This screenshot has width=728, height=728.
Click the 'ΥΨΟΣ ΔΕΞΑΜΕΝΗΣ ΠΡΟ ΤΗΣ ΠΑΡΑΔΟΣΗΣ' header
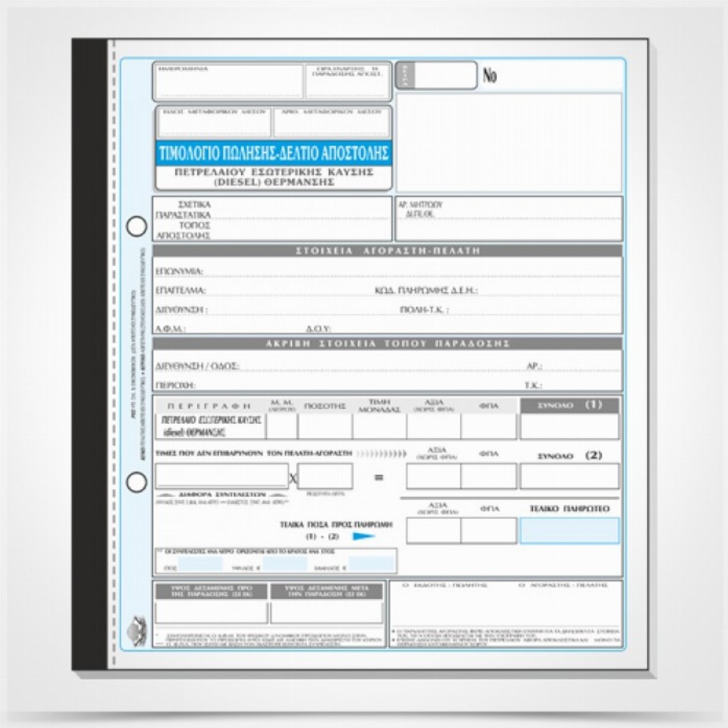(x=212, y=591)
